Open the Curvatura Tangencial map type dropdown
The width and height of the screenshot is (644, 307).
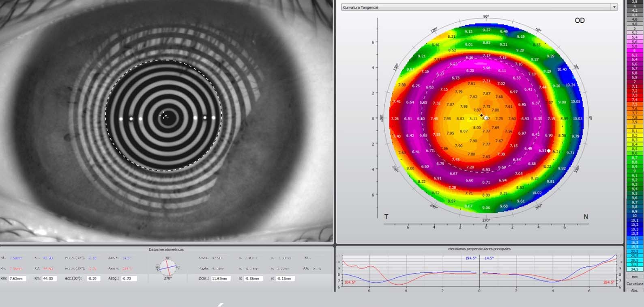tap(479, 7)
